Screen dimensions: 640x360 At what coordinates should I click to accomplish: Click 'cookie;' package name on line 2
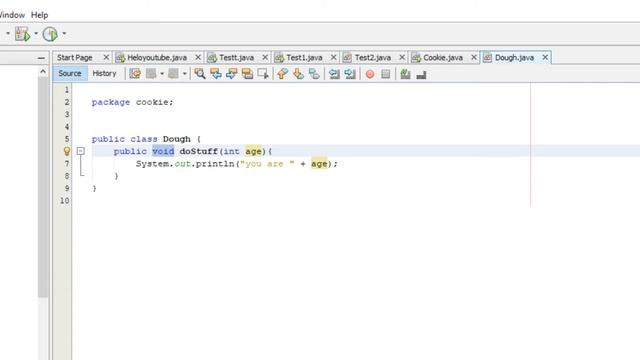tap(155, 102)
